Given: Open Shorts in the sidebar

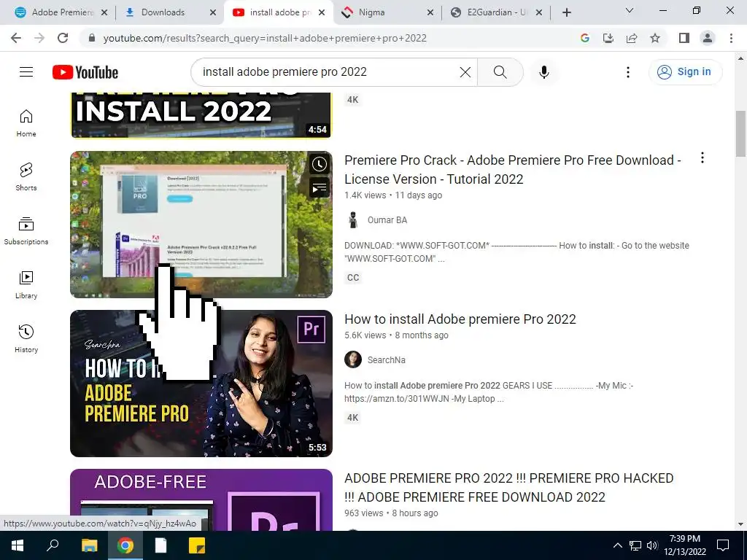Looking at the screenshot, I should click(26, 176).
